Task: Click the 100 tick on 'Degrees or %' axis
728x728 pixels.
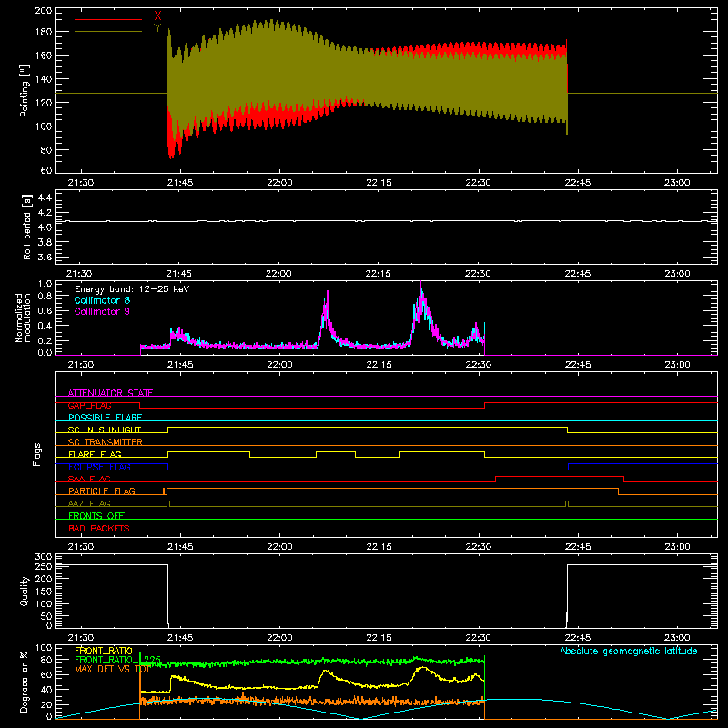Action: tap(44, 647)
